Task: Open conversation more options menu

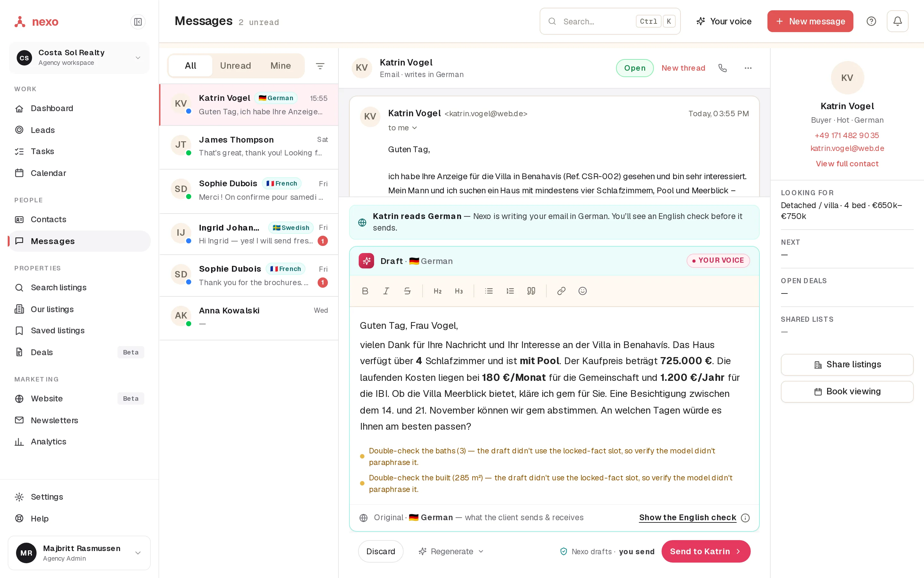Action: [x=748, y=68]
